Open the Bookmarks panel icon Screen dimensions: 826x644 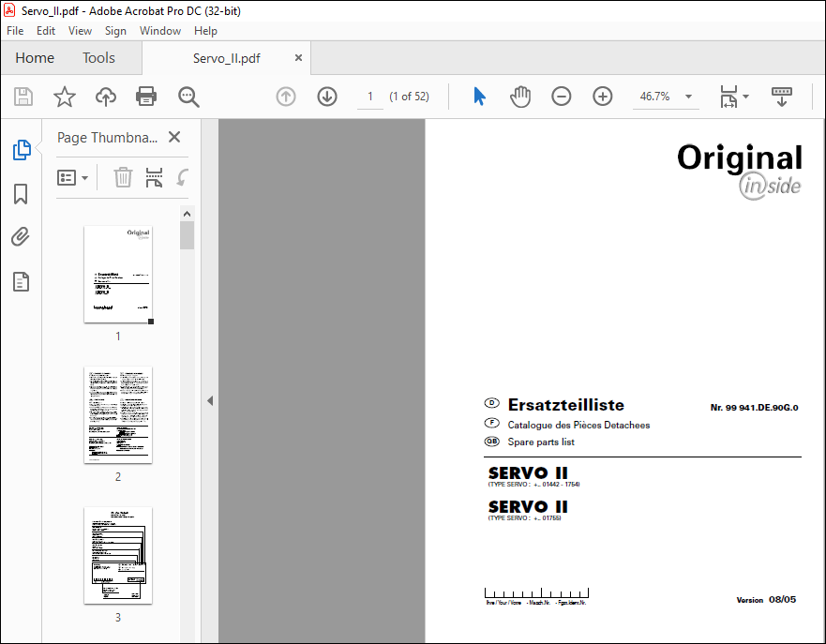pos(21,194)
